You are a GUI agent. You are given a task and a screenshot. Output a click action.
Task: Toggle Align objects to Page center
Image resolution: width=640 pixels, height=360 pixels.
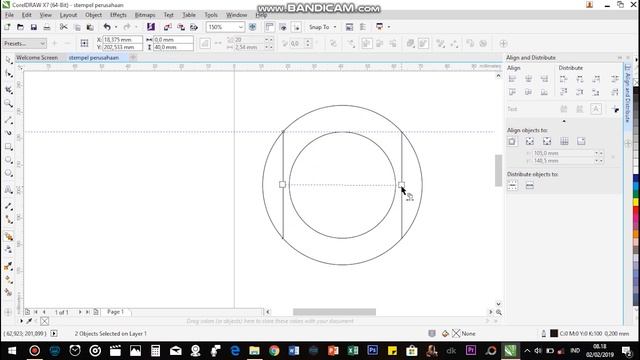547,142
